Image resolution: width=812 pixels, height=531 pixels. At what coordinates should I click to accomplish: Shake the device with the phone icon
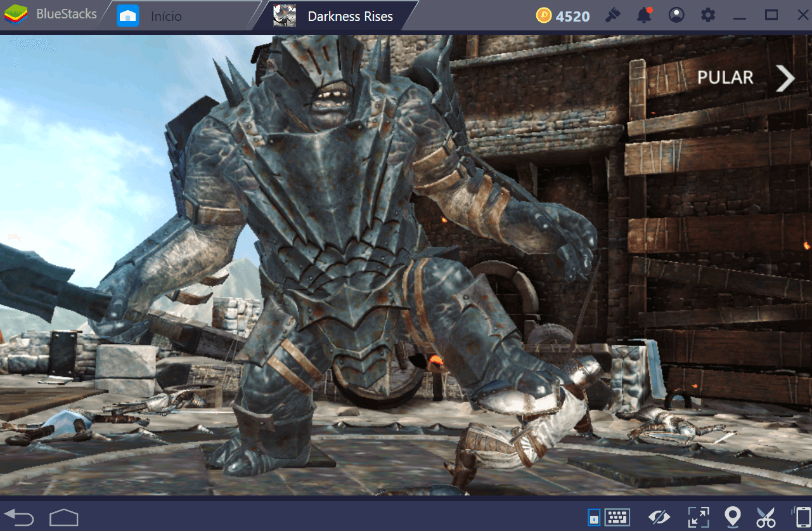click(x=801, y=517)
